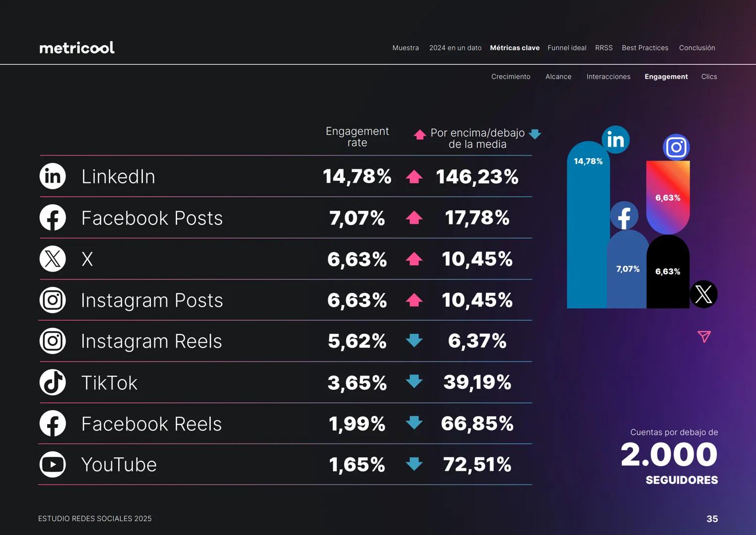This screenshot has width=756, height=535.
Task: Open the Best Practices link
Action: tap(645, 48)
